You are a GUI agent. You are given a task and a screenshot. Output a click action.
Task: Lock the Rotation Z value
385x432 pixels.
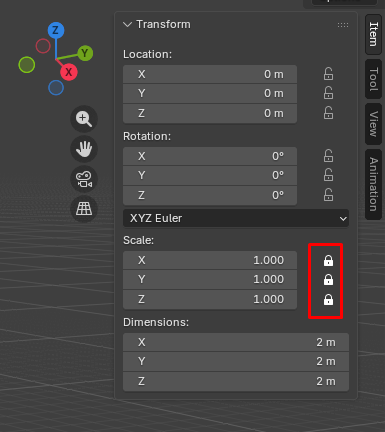pos(328,195)
